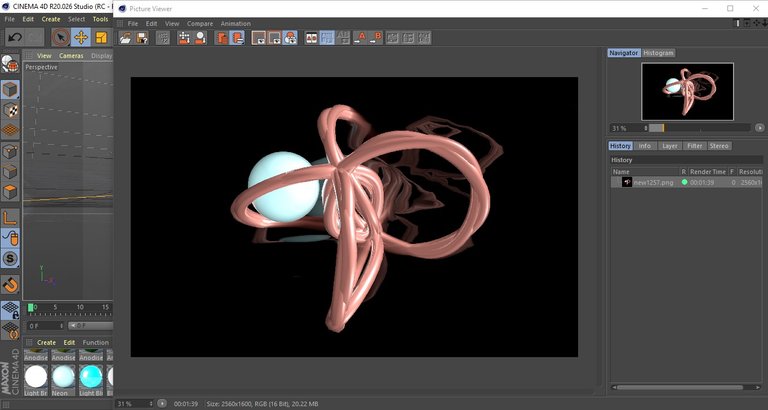Set current image as B
The image size is (768, 410).
(x=375, y=38)
